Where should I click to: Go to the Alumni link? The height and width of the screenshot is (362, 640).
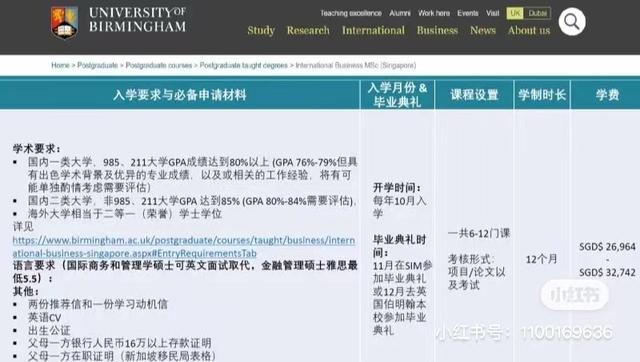(400, 13)
